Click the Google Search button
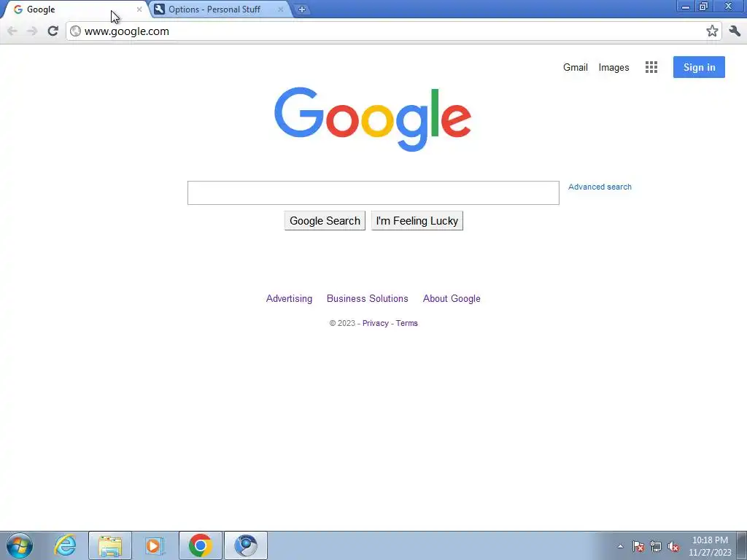This screenshot has width=747, height=560. click(x=325, y=221)
